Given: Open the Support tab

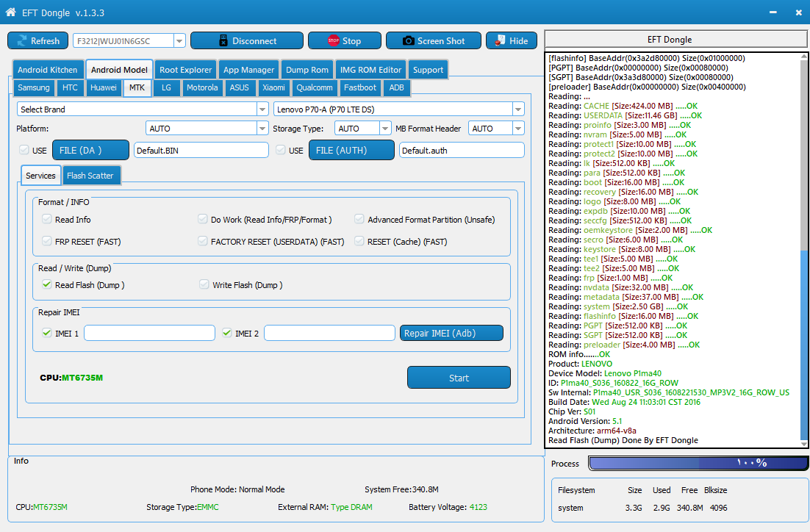Looking at the screenshot, I should pyautogui.click(x=429, y=70).
